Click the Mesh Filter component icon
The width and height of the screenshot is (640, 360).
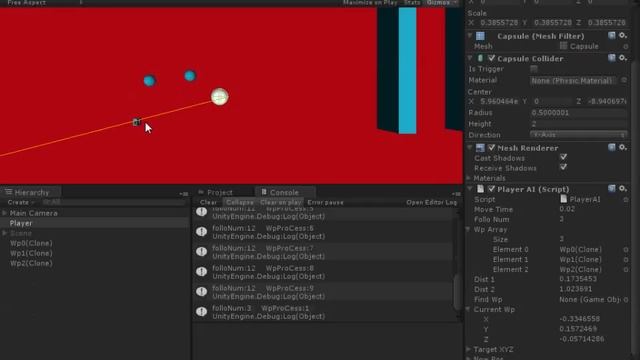click(x=480, y=36)
